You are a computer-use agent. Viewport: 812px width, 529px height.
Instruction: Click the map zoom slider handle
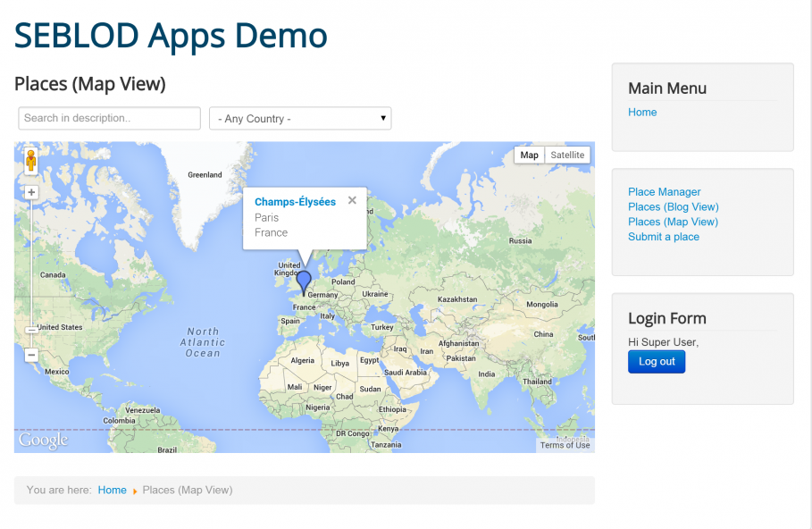click(31, 330)
